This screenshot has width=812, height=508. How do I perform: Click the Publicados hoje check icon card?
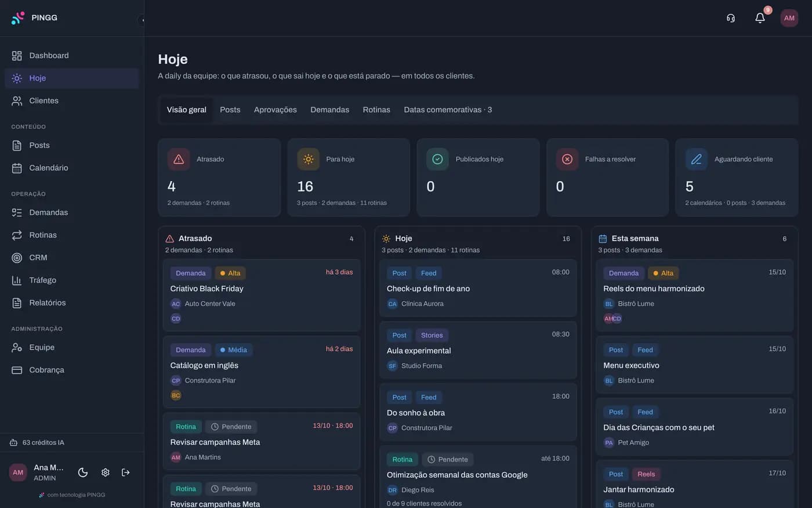[x=438, y=159]
